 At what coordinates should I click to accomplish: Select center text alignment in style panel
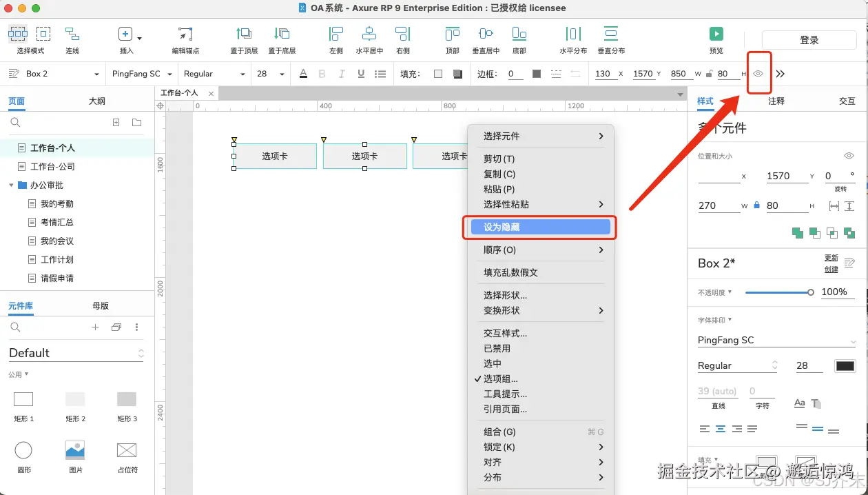click(x=721, y=429)
